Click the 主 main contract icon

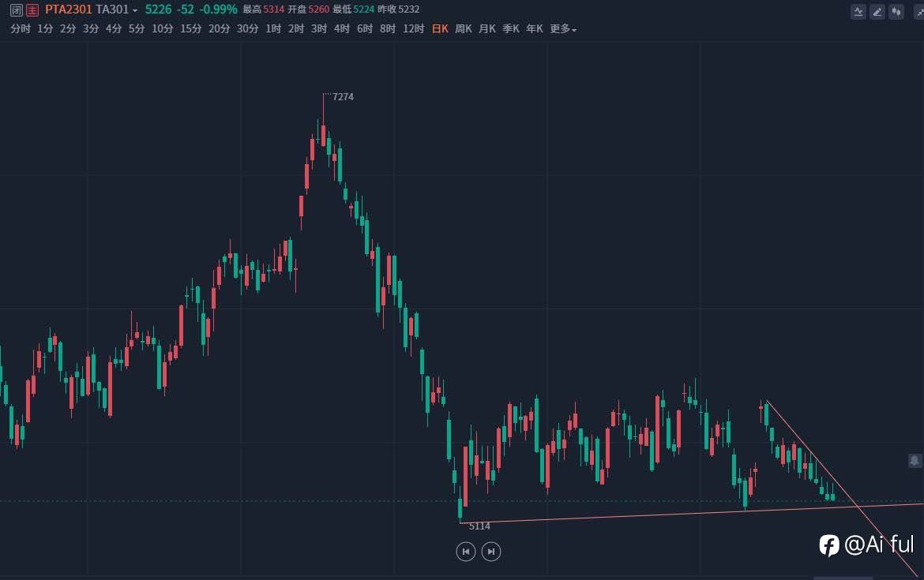32,10
